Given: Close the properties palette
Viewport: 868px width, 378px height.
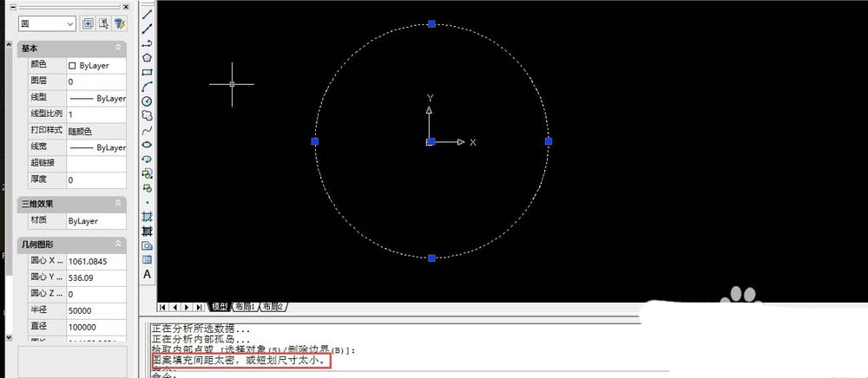Looking at the screenshot, I should (126, 7).
